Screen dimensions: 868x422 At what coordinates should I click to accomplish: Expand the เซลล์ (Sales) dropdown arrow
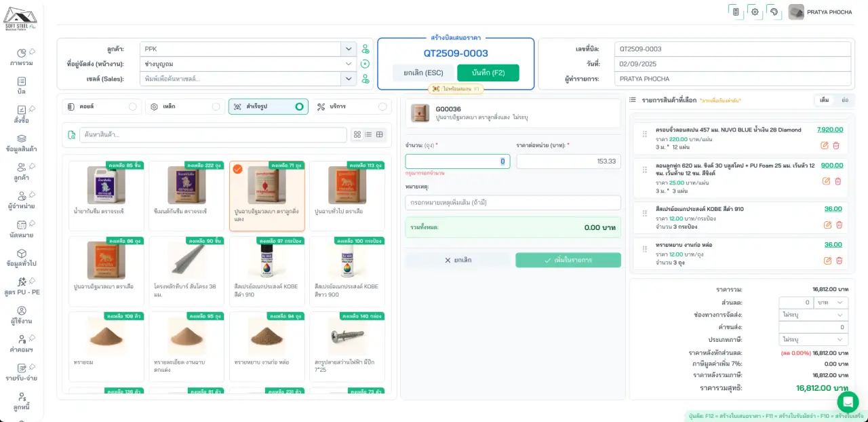click(x=349, y=79)
